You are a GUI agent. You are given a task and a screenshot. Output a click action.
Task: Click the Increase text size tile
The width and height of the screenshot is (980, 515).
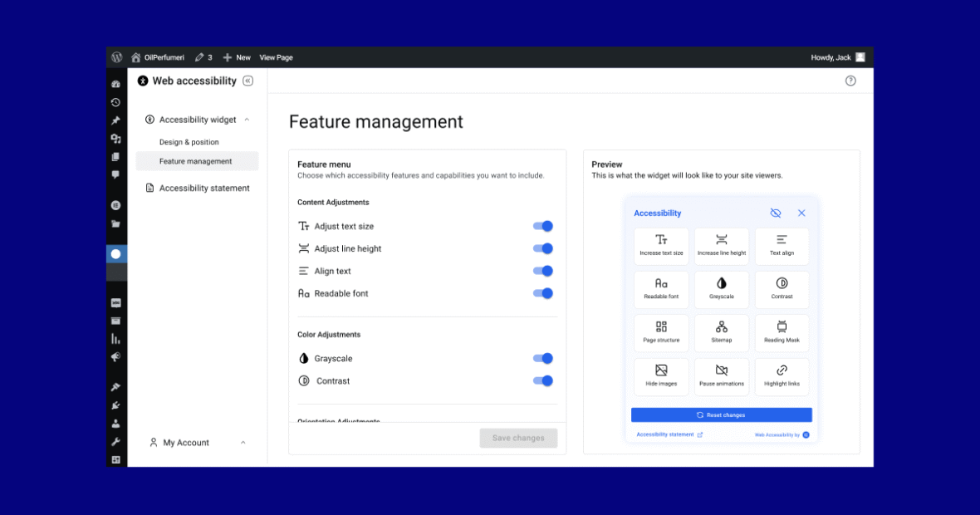tap(661, 246)
